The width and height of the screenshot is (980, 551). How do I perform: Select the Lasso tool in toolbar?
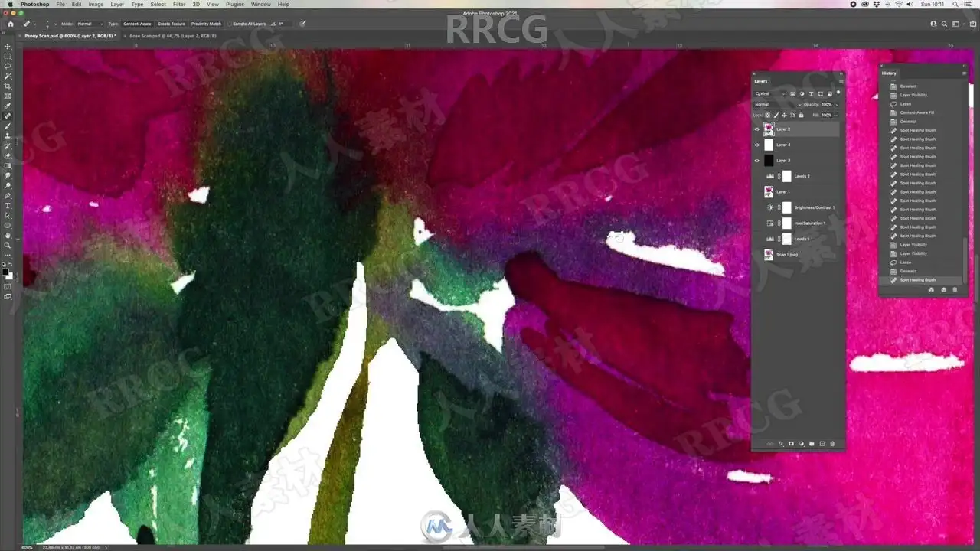tap(8, 66)
